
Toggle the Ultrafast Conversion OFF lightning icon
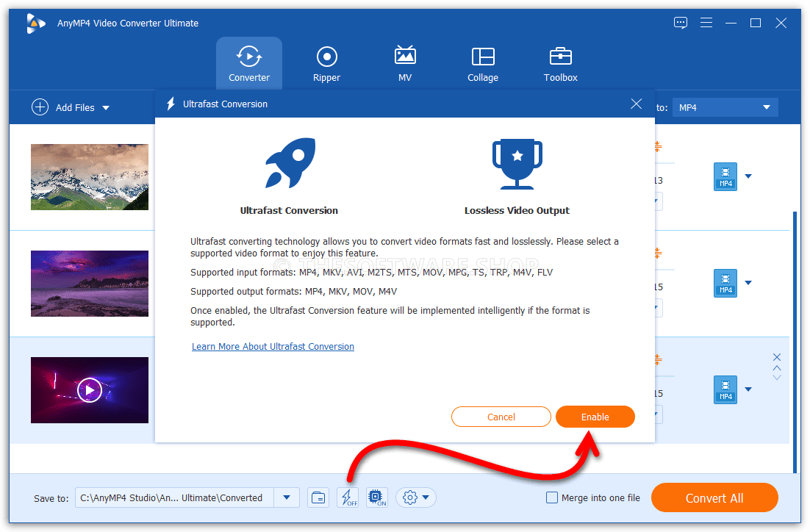tap(348, 498)
